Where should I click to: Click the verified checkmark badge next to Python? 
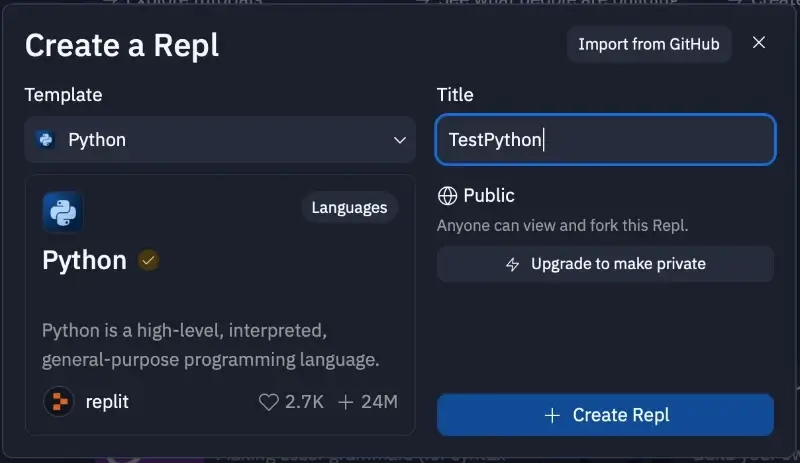(x=148, y=261)
